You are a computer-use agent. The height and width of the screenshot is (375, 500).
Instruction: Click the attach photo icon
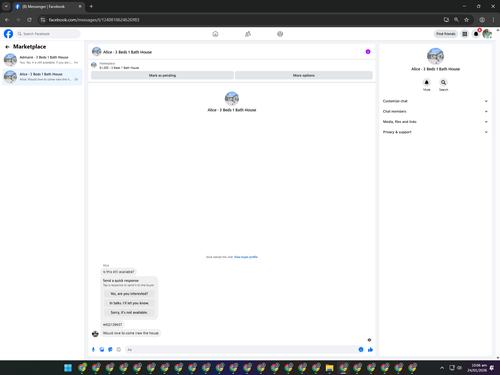102,349
